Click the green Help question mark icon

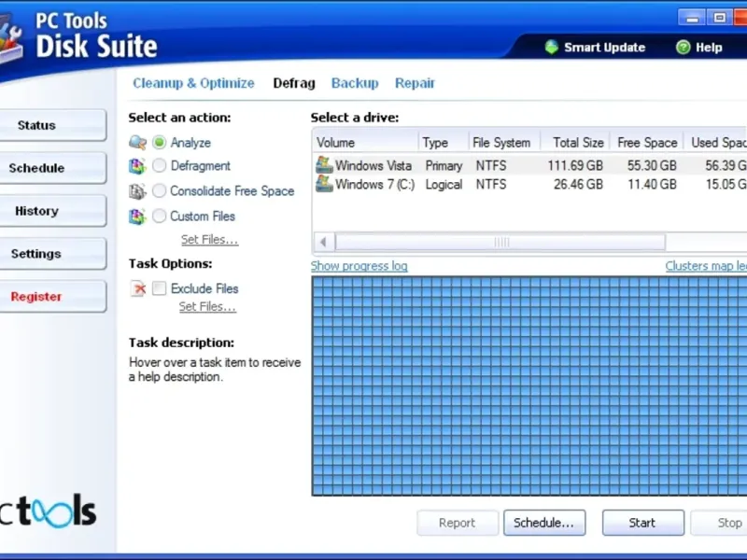click(x=683, y=48)
